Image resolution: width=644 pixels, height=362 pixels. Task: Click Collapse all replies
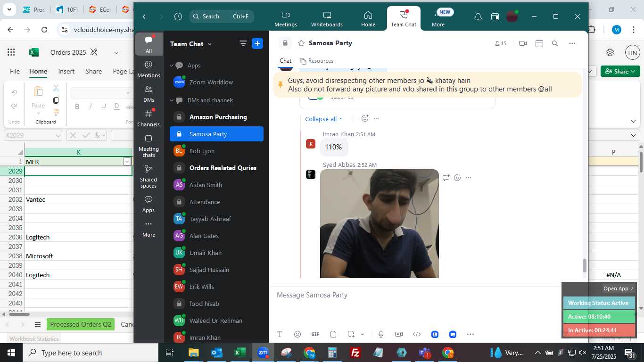coord(324,119)
